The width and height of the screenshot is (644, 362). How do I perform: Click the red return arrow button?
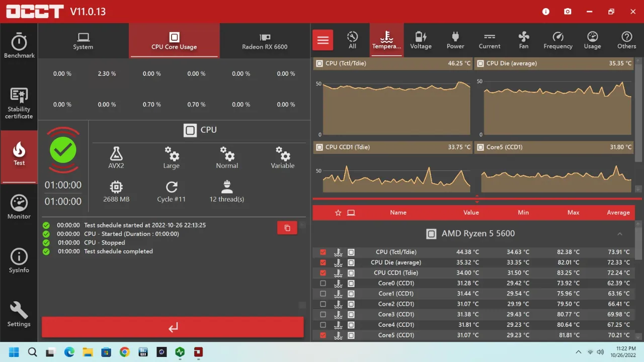[173, 327]
